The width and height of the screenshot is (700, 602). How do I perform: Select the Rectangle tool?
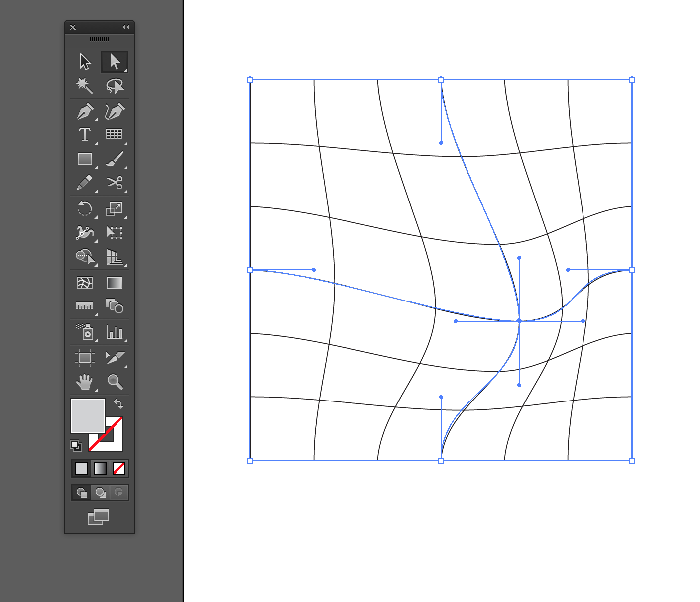[85, 159]
